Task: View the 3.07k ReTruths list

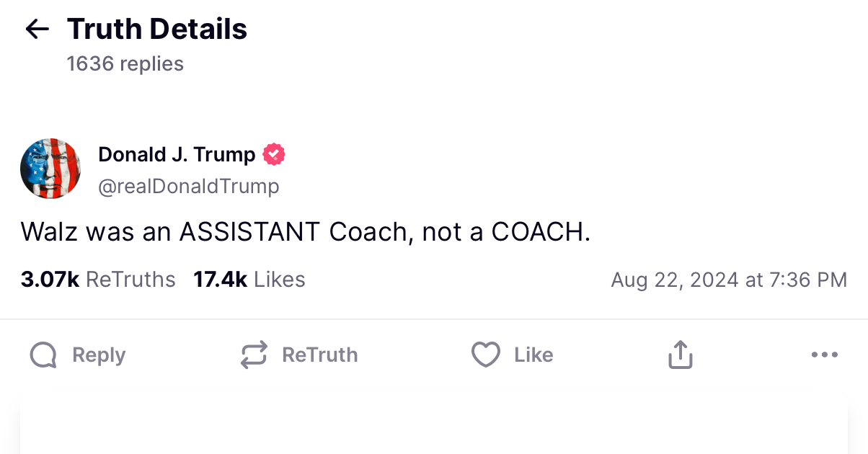Action: click(98, 280)
